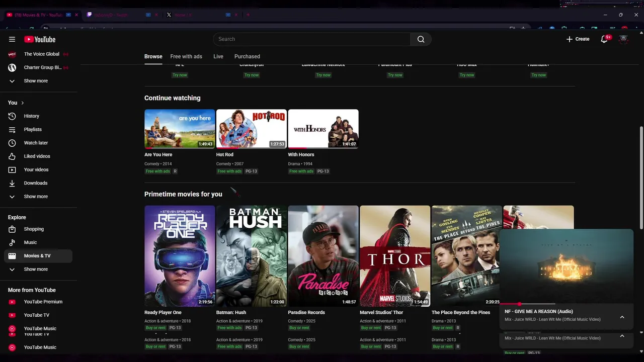The width and height of the screenshot is (644, 362).
Task: Open The Place Beyond the Pines poster
Action: click(466, 256)
